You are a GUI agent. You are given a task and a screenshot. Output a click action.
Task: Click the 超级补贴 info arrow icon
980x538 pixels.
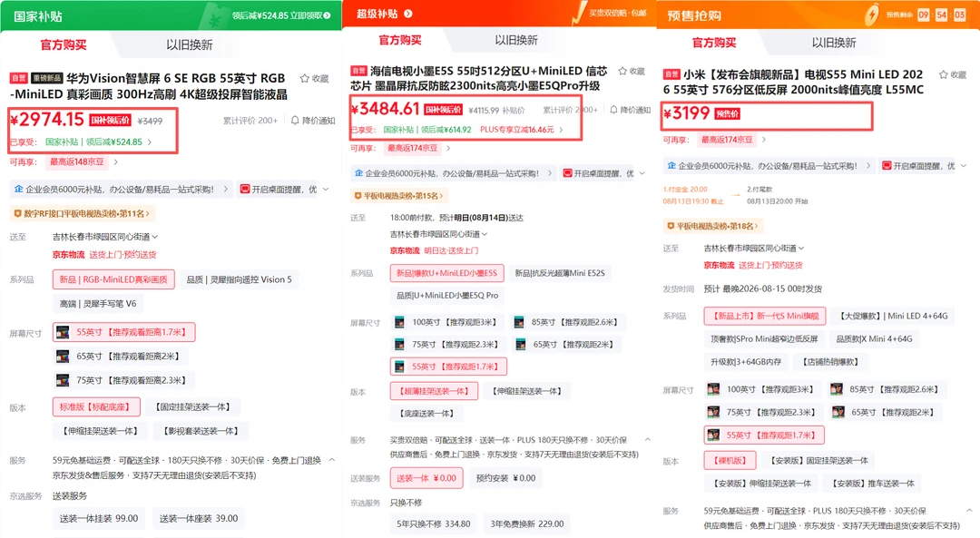coord(408,13)
